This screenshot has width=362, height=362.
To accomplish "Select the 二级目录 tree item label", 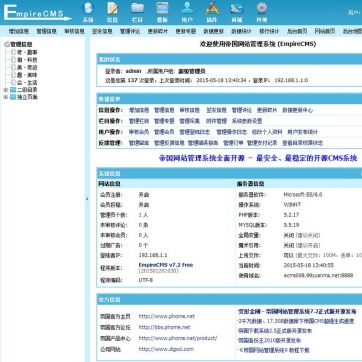I will (x=27, y=90).
